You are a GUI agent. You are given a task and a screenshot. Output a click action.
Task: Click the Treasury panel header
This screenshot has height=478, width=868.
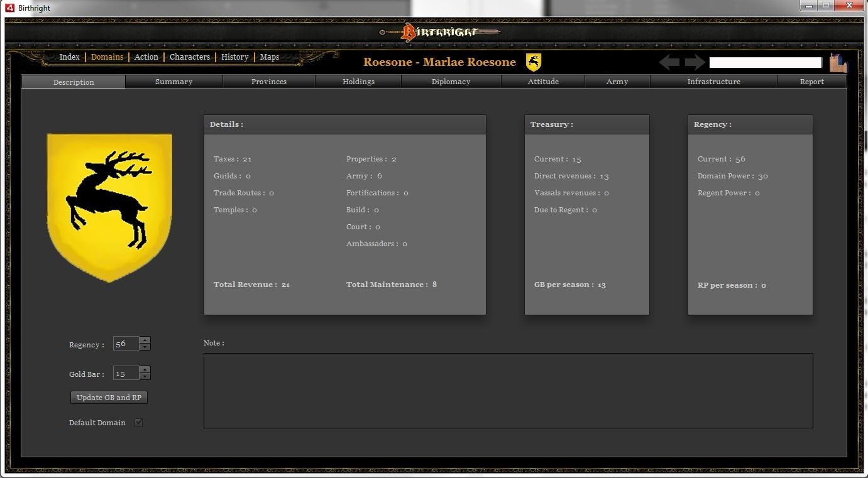coord(587,124)
